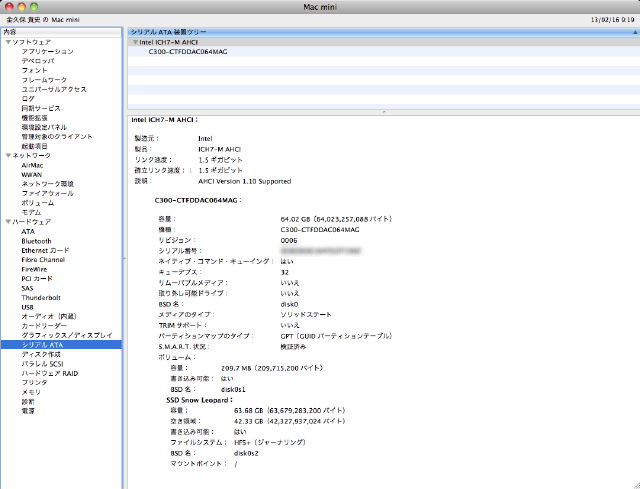Screen dimensions: 640x489
Task: Select ネットワーク環境 in the sidebar
Action: [x=47, y=184]
